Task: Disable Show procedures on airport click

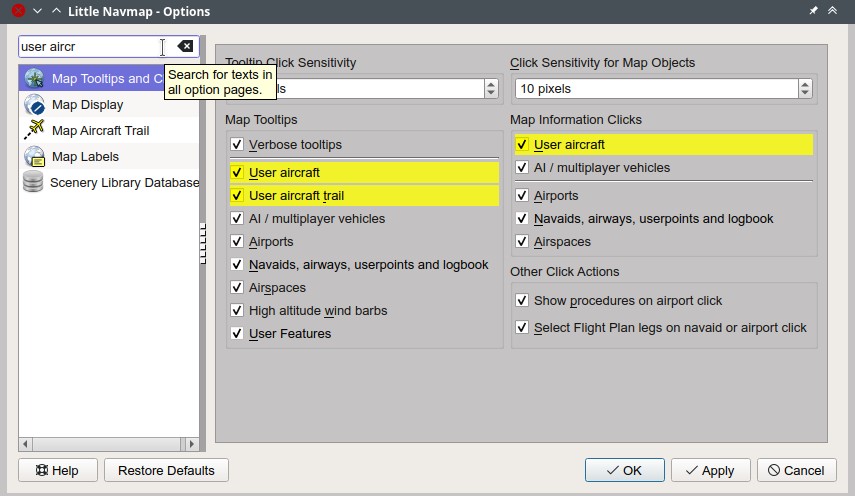Action: pos(522,300)
